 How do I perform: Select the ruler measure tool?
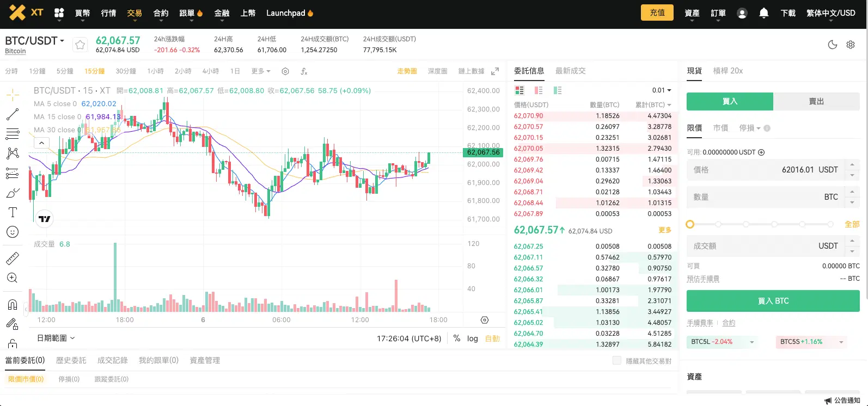tap(13, 259)
